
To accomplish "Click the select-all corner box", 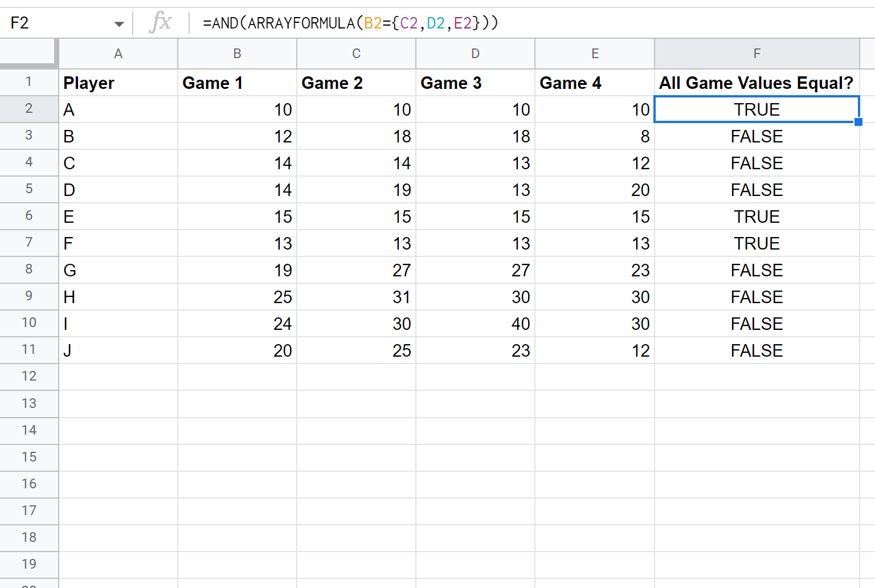I will [x=28, y=54].
